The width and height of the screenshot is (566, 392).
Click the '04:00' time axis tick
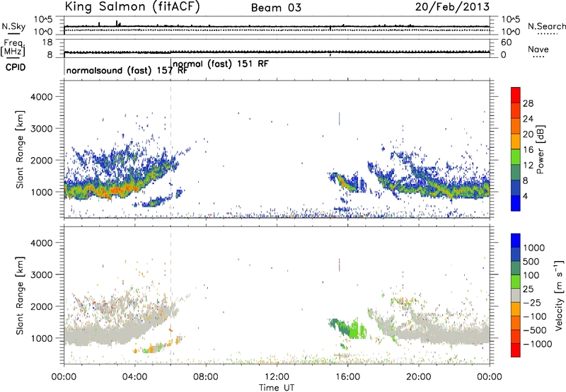click(x=134, y=377)
